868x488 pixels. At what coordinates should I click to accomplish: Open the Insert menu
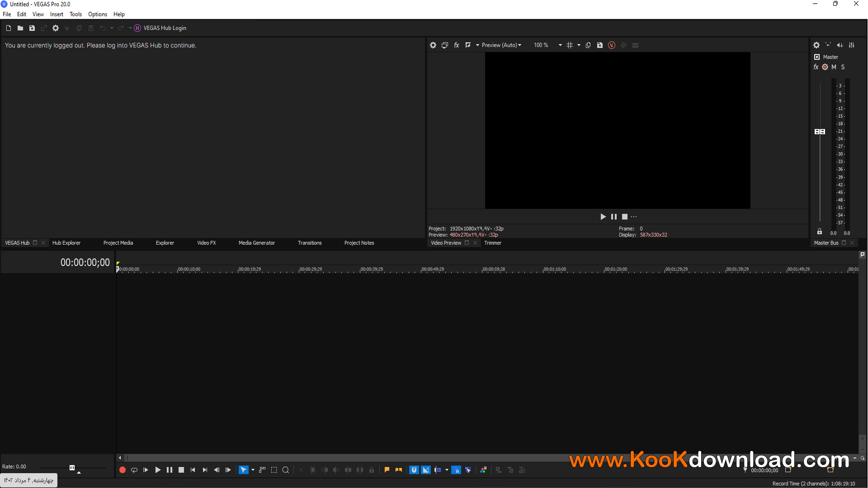tap(57, 14)
